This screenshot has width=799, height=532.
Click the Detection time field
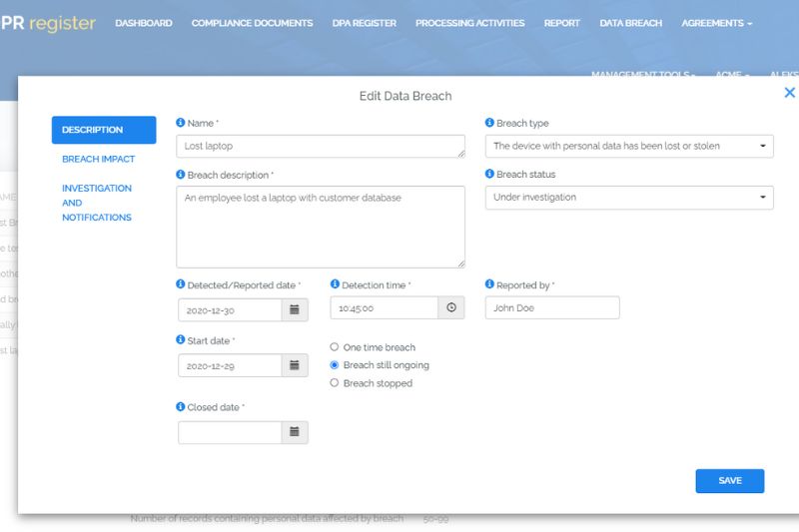click(385, 308)
